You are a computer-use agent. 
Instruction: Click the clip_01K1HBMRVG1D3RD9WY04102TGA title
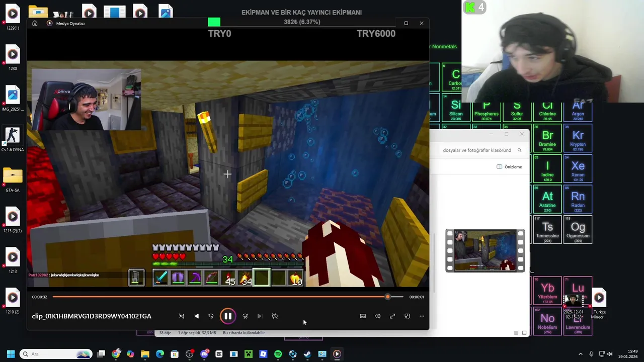click(92, 316)
